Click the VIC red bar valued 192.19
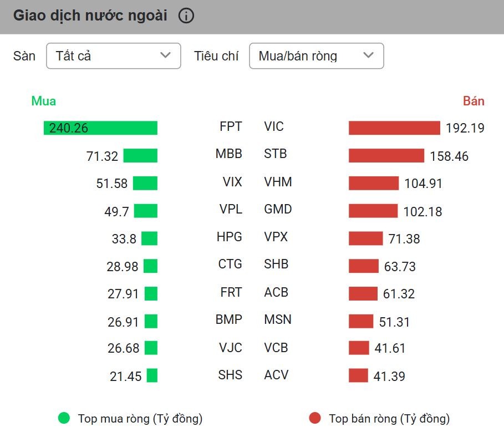Image resolution: width=504 pixels, height=432 pixels. [x=394, y=128]
